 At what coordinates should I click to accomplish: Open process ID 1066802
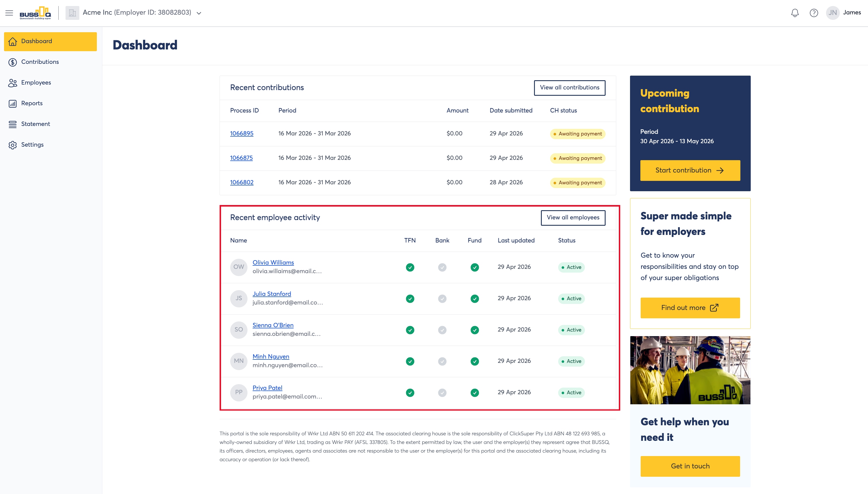(x=242, y=183)
